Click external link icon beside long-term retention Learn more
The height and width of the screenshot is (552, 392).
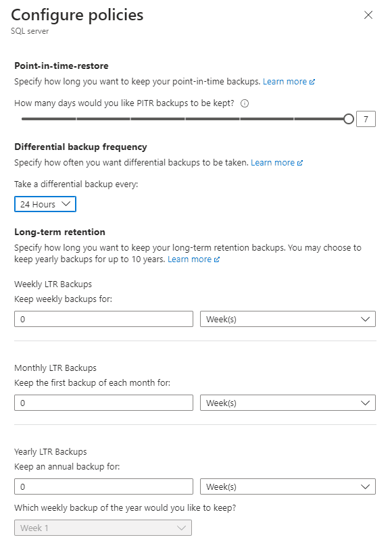[x=217, y=259]
